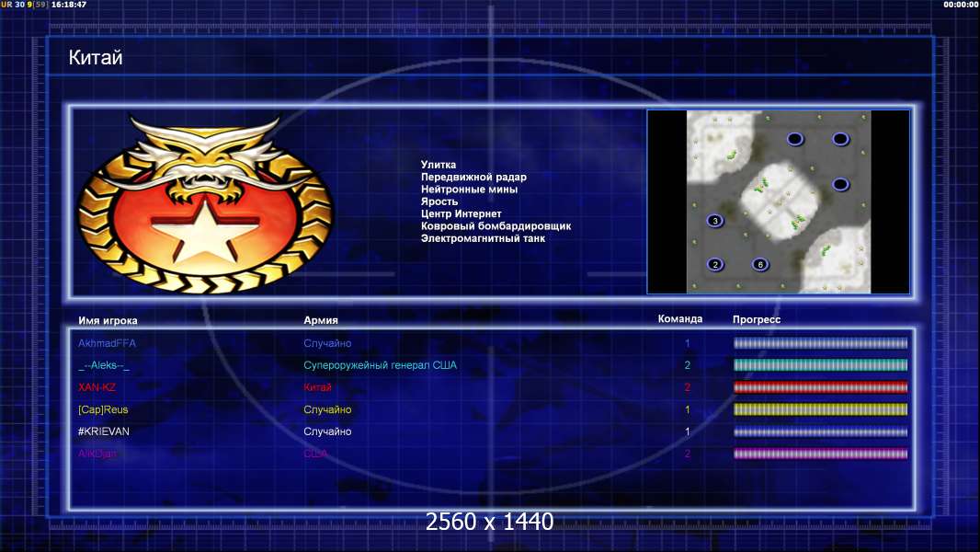Click team number 1 in #KRIEVAN row
Screen dimensions: 980x552
(688, 431)
